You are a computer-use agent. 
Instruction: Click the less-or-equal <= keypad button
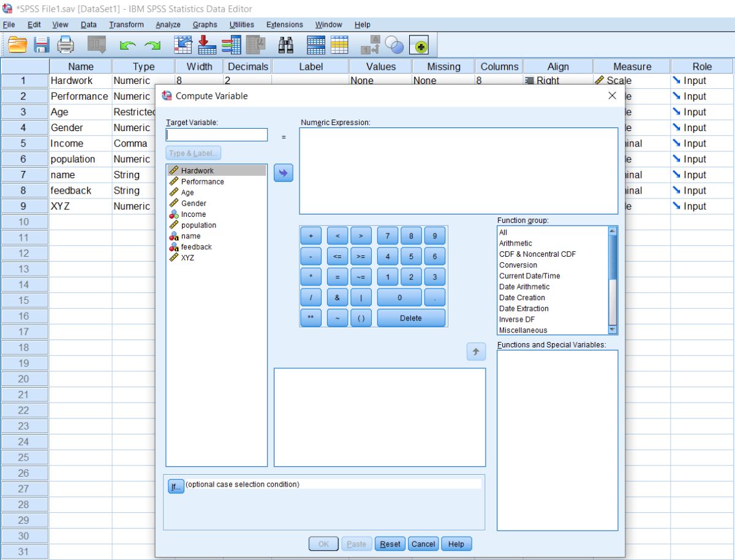click(337, 257)
